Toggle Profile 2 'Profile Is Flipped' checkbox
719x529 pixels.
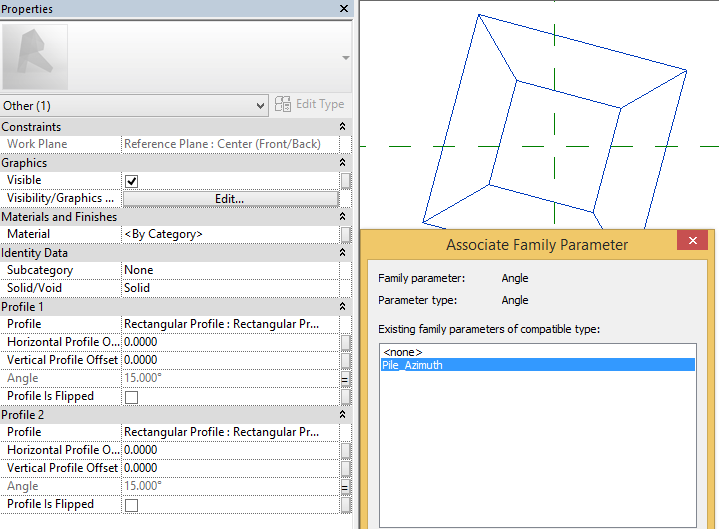[x=132, y=505]
